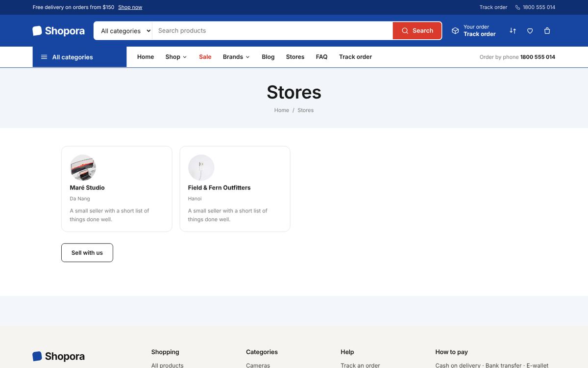Click the 1800 555 014 top bar number
This screenshot has width=588, height=368.
[539, 7]
